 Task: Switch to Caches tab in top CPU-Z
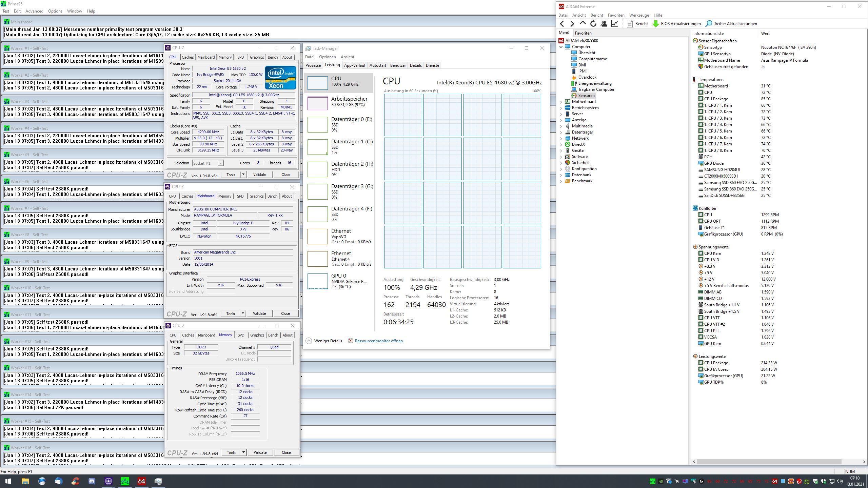[188, 57]
